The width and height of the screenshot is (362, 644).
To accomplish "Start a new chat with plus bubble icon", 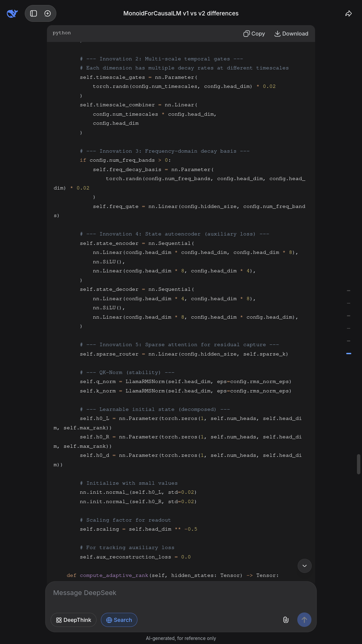I will tap(48, 13).
